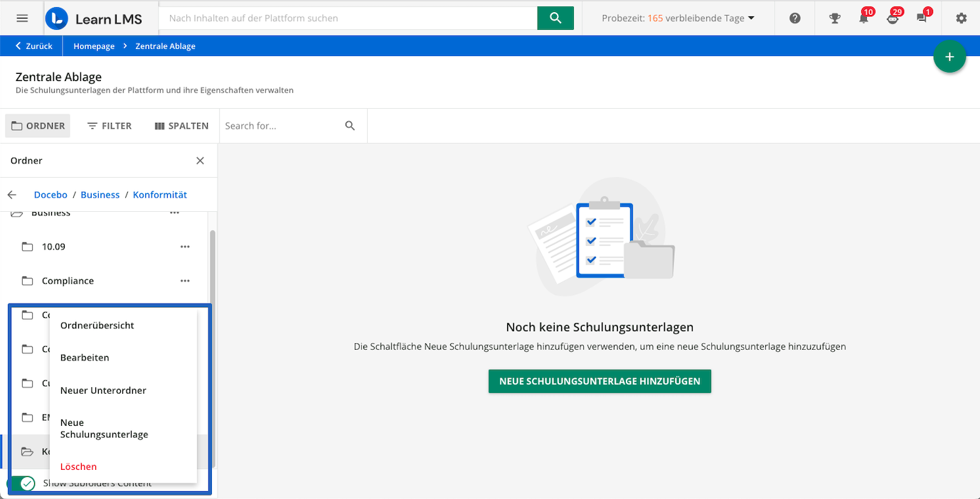980x499 pixels.
Task: Click Neue Schulungsunterlage hinzufügen button
Action: click(x=599, y=381)
